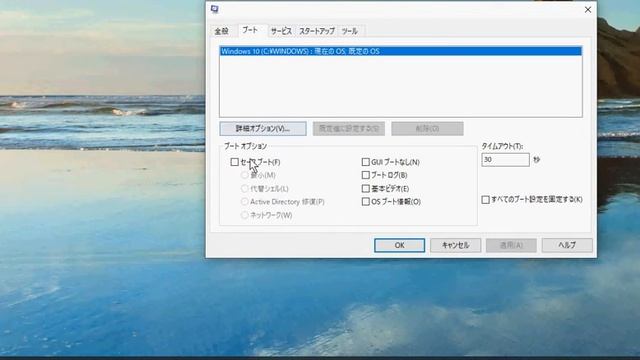Select the Windows 10 (C:\WINDOWS) boot entry

click(x=400, y=51)
